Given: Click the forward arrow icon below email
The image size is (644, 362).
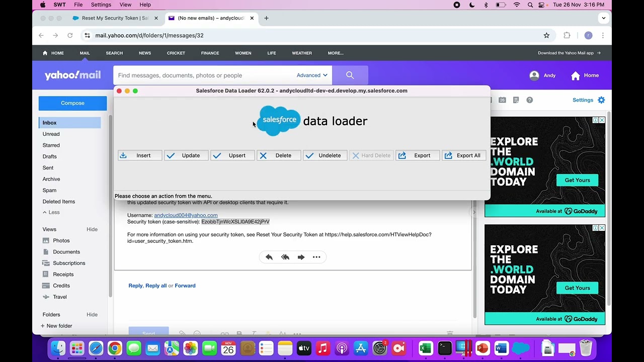Looking at the screenshot, I should point(301,257).
